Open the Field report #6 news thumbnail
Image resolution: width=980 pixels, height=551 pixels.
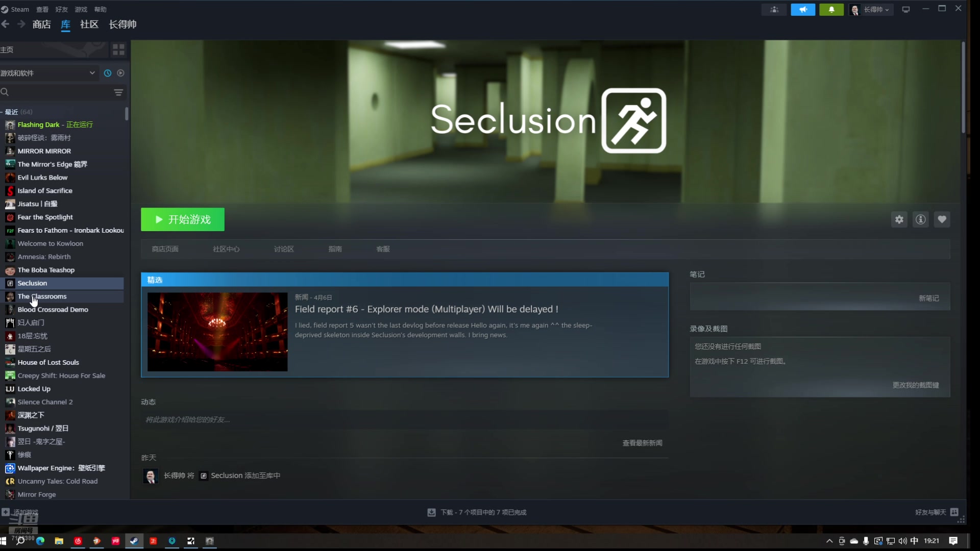click(x=217, y=332)
